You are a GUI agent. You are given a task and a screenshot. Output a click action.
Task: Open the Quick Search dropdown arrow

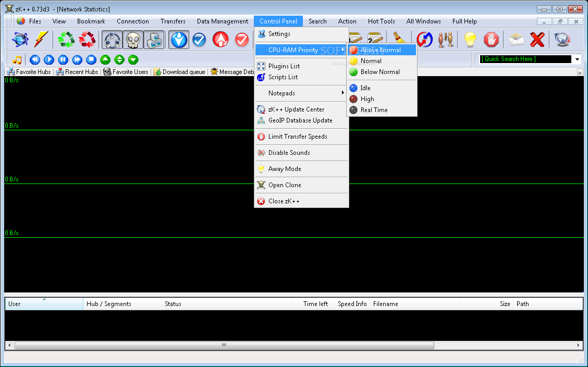click(577, 59)
